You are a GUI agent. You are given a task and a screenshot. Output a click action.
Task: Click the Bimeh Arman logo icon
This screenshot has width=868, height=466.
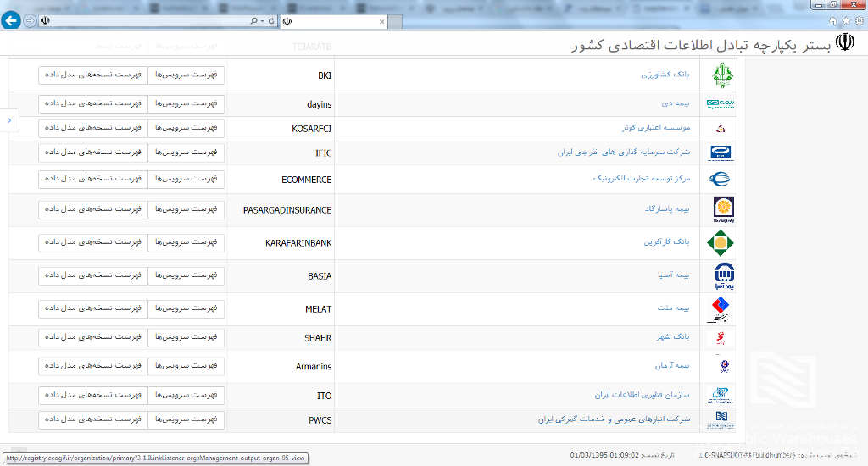(x=724, y=366)
